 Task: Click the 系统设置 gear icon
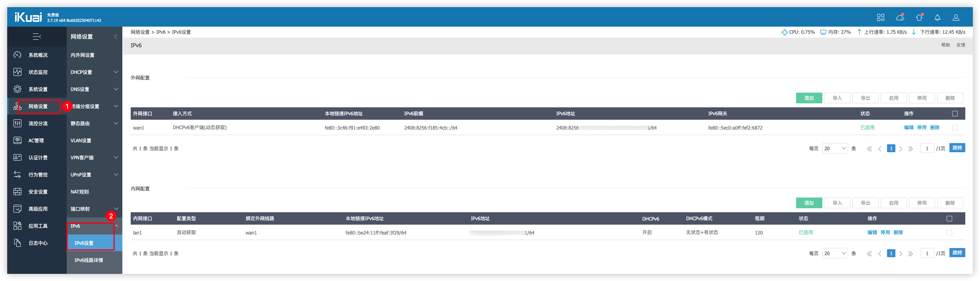click(x=17, y=89)
